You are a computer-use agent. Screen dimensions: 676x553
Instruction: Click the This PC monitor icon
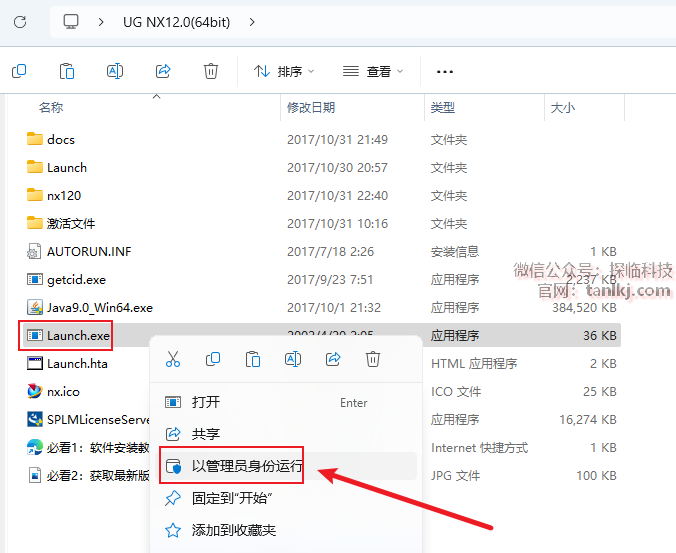click(x=71, y=21)
